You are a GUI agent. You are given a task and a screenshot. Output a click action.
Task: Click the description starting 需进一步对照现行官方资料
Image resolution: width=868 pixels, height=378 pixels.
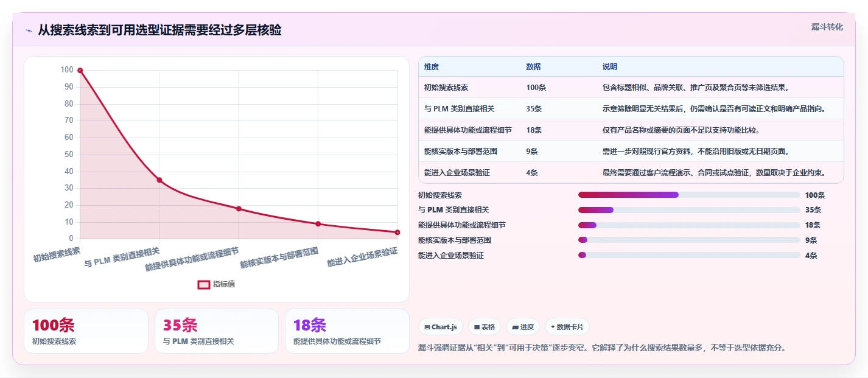point(696,152)
